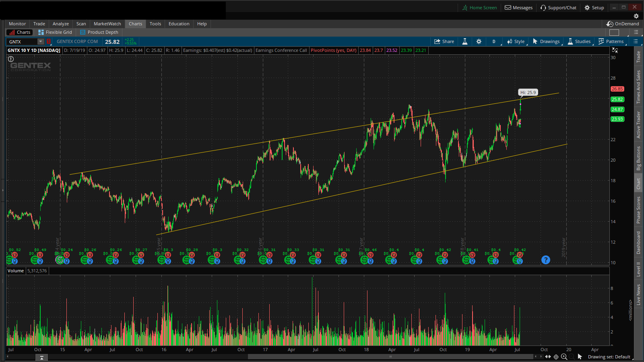The height and width of the screenshot is (362, 644).
Task: Open the Education tab
Action: click(x=179, y=24)
